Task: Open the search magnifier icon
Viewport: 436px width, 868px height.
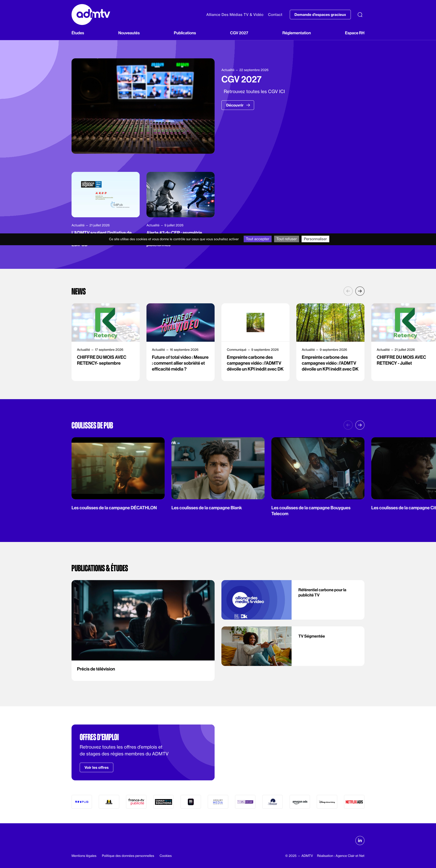Action: [360, 15]
